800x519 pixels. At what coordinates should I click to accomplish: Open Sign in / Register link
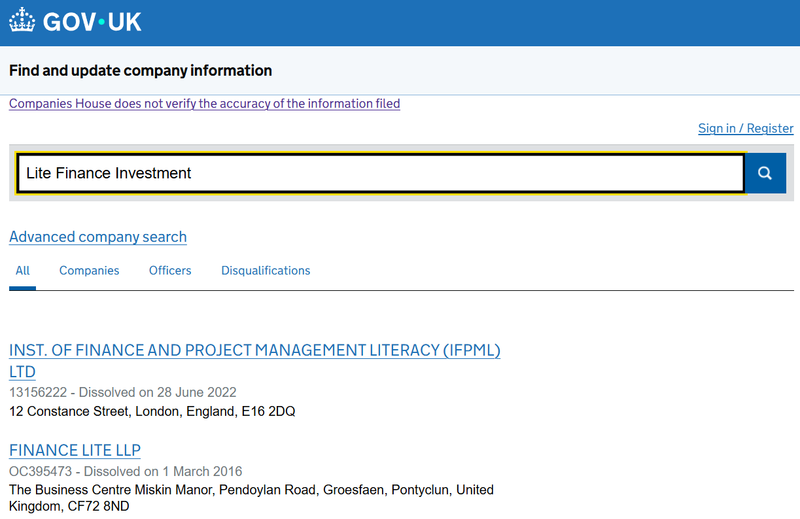point(745,128)
